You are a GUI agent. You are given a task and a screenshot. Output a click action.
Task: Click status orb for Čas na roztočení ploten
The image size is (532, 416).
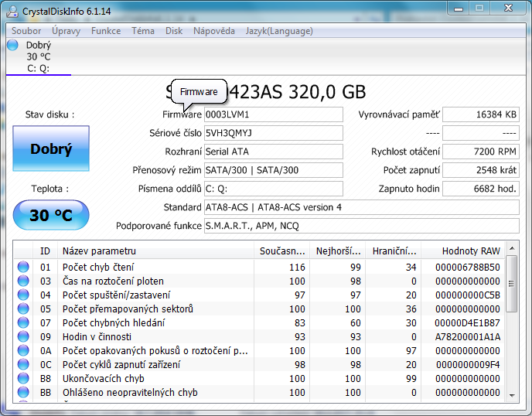click(x=23, y=281)
